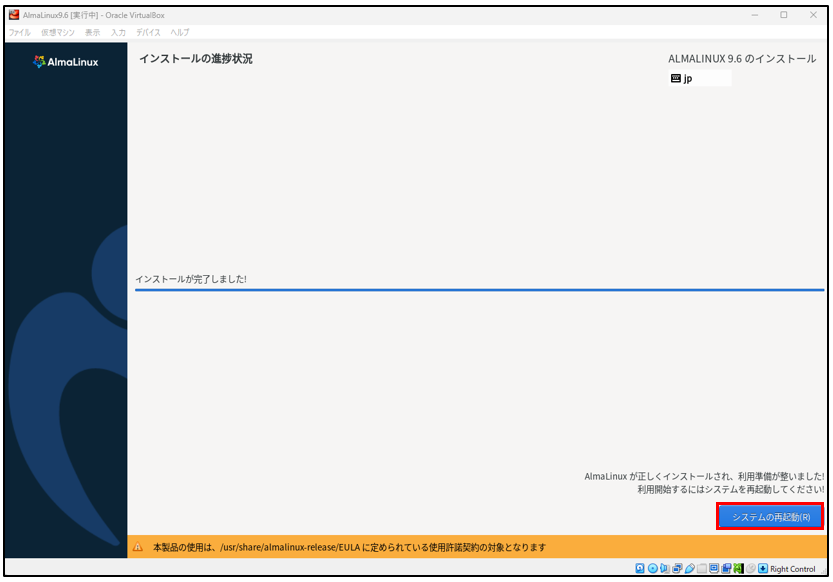The image size is (833, 582).
Task: Open the ファイル menu
Action: pos(20,33)
